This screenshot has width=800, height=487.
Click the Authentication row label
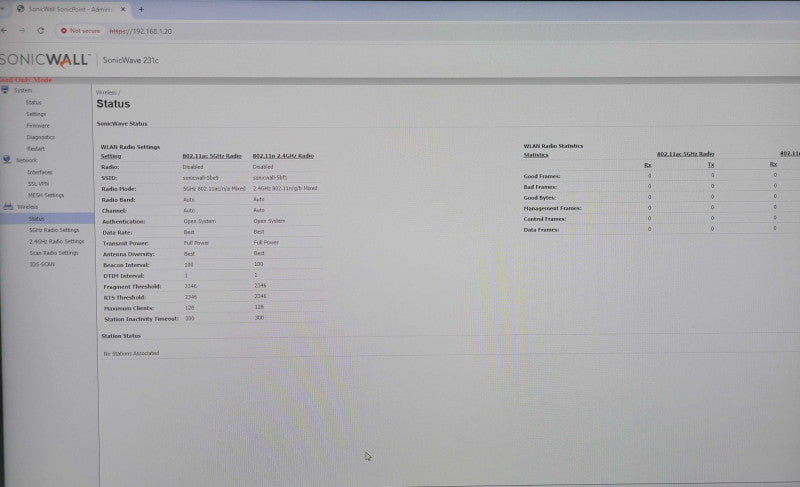pos(123,222)
